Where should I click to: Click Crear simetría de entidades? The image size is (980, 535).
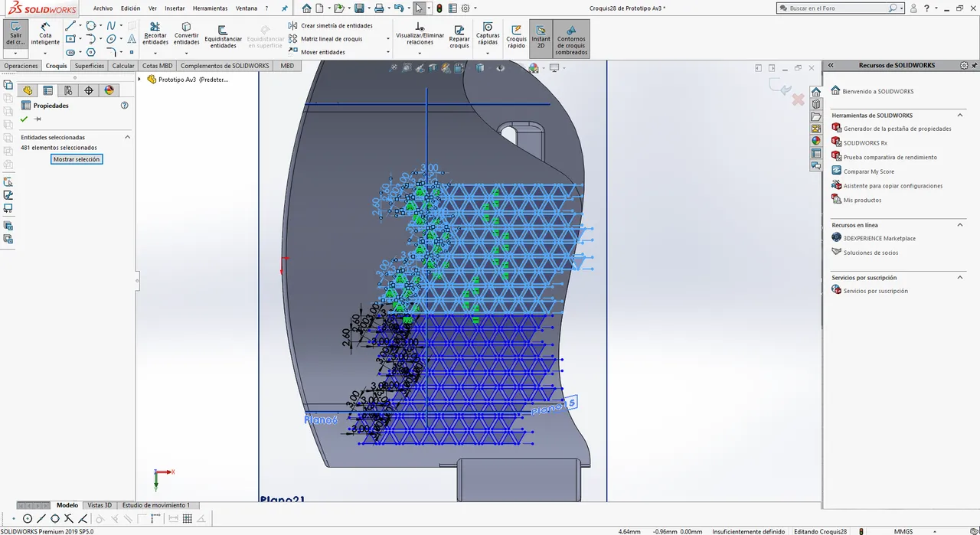[x=331, y=25]
